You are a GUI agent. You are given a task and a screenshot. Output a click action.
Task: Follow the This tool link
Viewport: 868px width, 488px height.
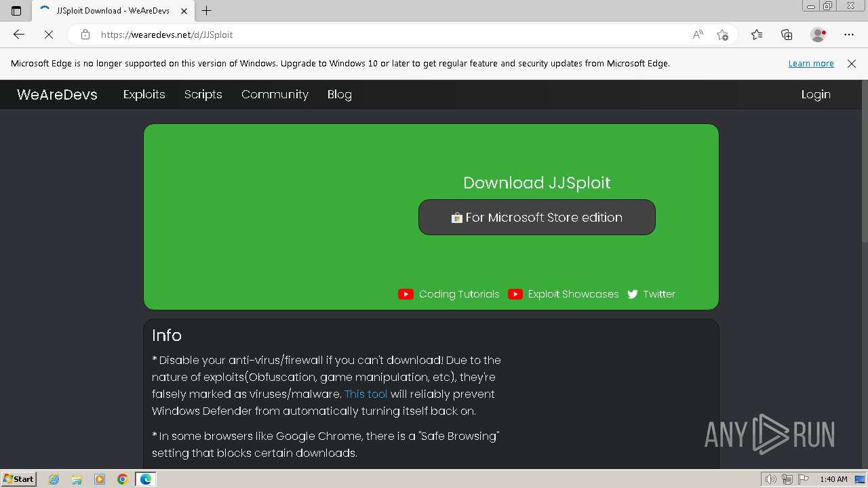coord(366,394)
